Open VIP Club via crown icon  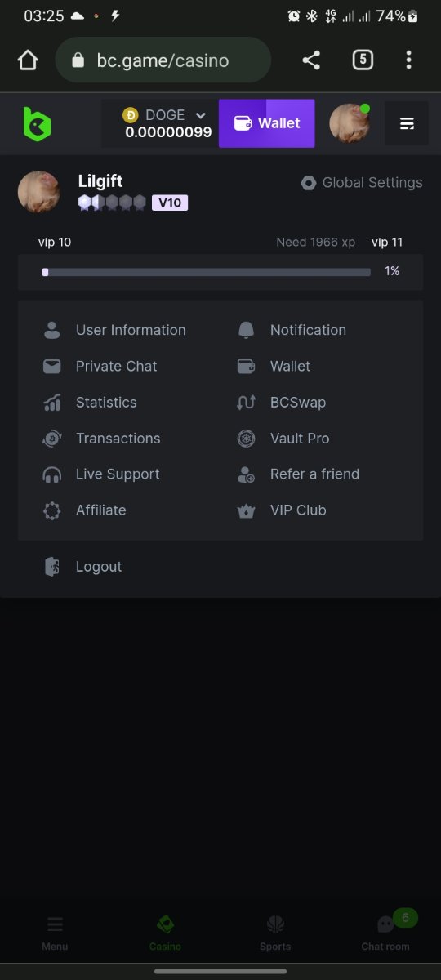(x=246, y=510)
